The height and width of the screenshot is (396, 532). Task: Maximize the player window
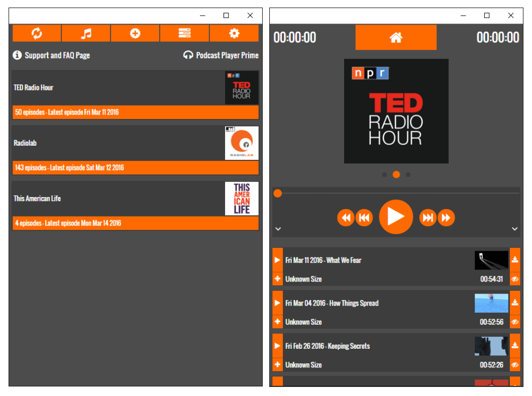tap(486, 16)
